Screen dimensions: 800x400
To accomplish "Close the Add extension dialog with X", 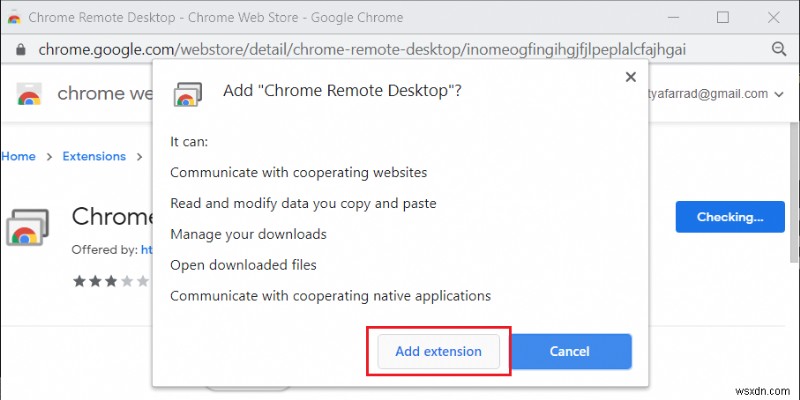I will [x=630, y=77].
